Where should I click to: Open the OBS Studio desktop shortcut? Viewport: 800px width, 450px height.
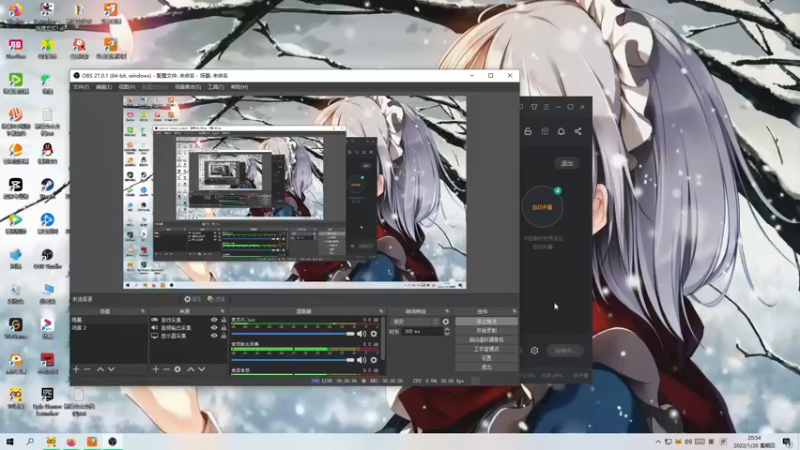click(47, 258)
